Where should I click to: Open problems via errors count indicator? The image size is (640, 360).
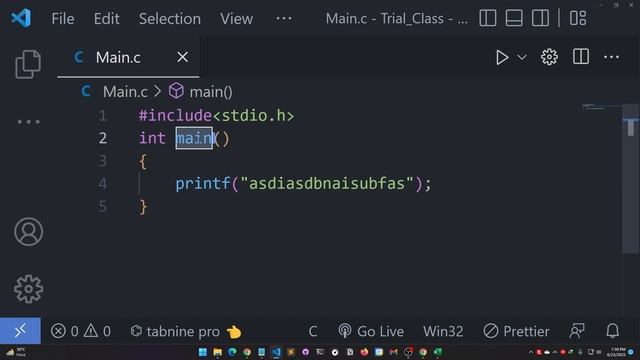coord(64,331)
